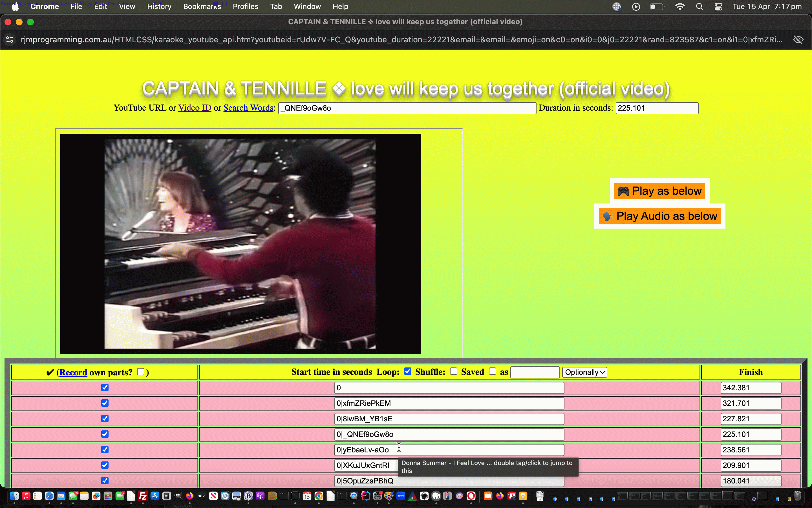Click the Now Playing icon in the menu bar
The width and height of the screenshot is (812, 508).
(636, 7)
